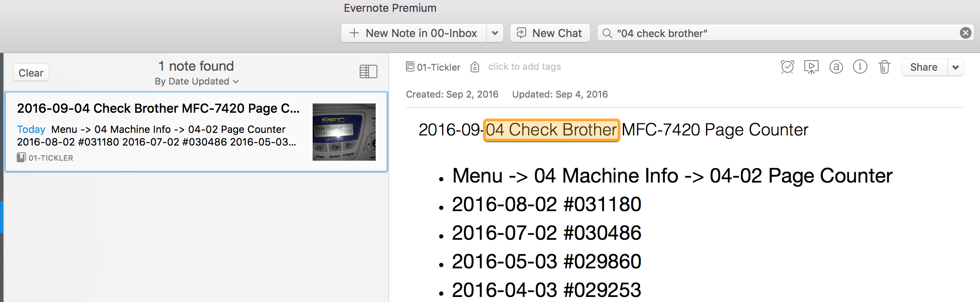Click the entry 2016-07-02 #030486
Screen dimensions: 980x302
point(547,233)
